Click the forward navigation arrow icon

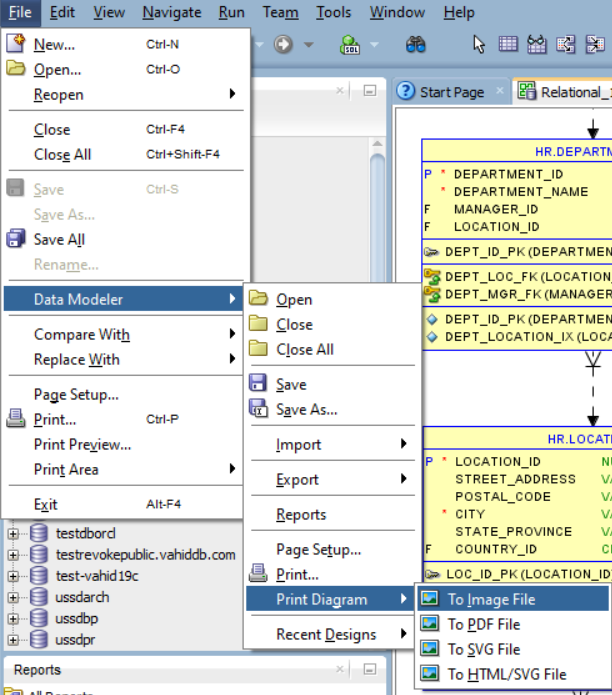(283, 45)
